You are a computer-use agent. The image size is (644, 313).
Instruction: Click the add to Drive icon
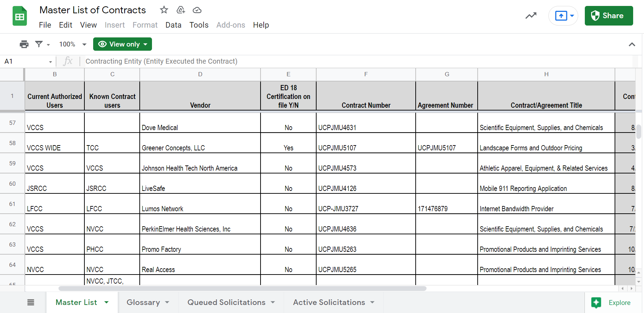[181, 10]
